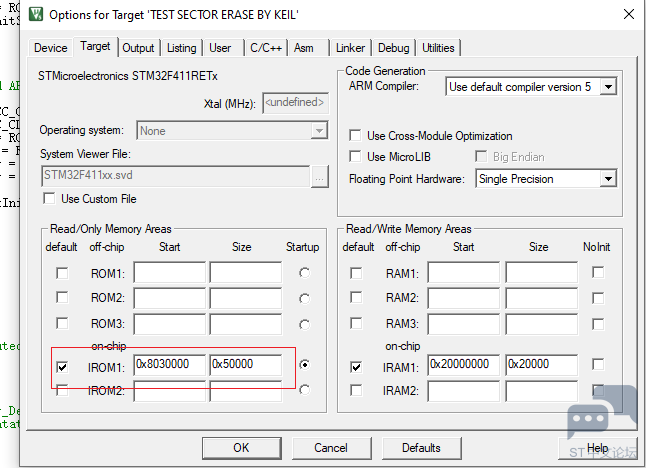Click the Keil uVision icon in title bar
The image size is (646, 468).
(x=36, y=14)
